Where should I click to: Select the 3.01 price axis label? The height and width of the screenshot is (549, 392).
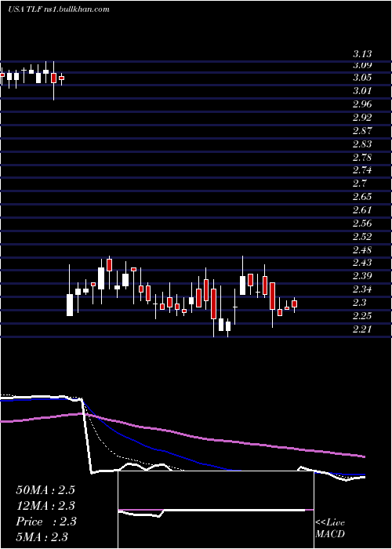[362, 91]
